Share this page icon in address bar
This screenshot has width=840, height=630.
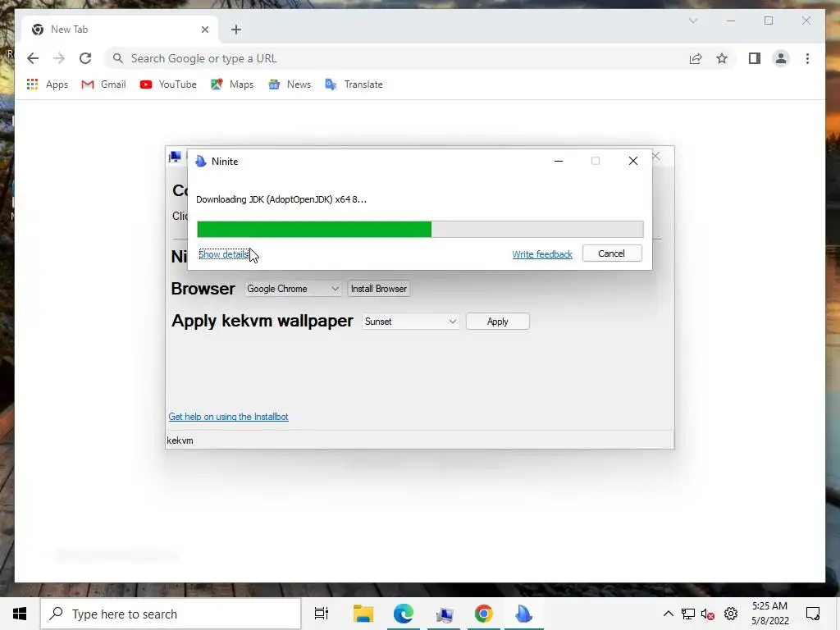[x=696, y=58]
